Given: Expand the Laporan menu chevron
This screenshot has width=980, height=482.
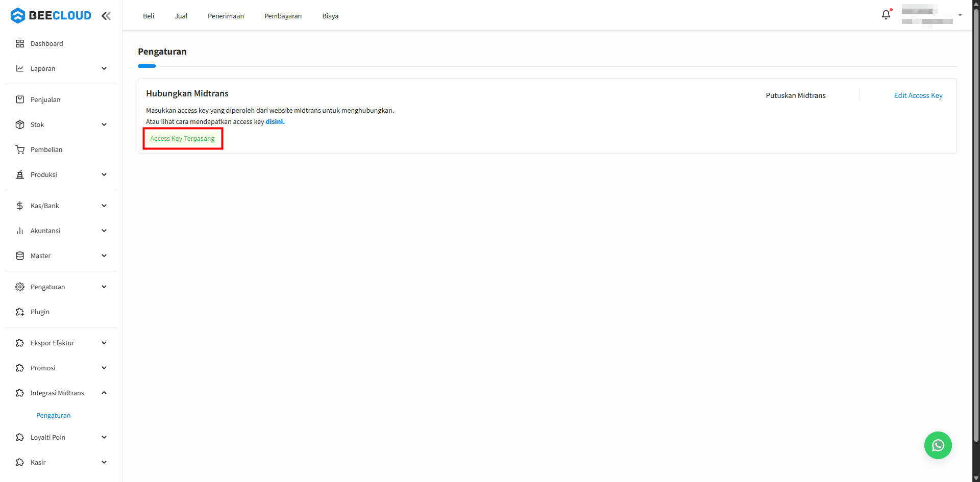Looking at the screenshot, I should pos(104,69).
